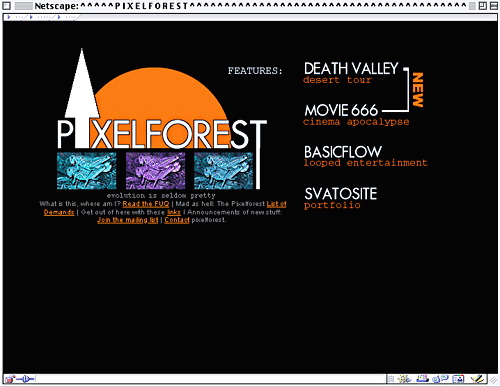Open BASICFLOW looped entertainment

(365, 156)
